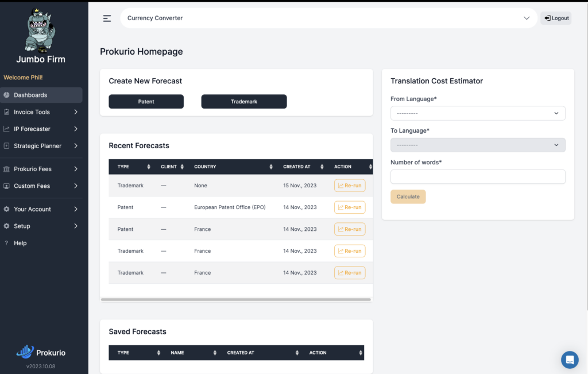Viewport: 588px width, 374px height.
Task: Sort Recent Forecasts by Created At column
Action: tap(322, 167)
